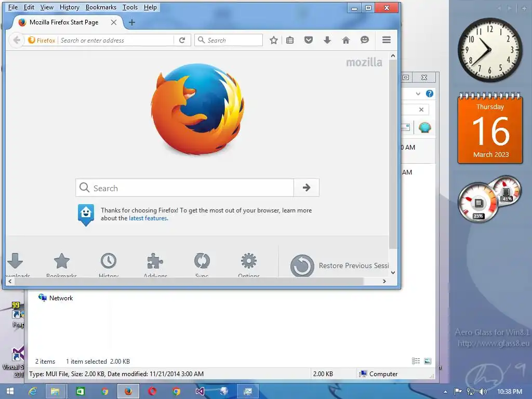Open Explorer help question mark icon
The width and height of the screenshot is (532, 399).
pos(430,94)
